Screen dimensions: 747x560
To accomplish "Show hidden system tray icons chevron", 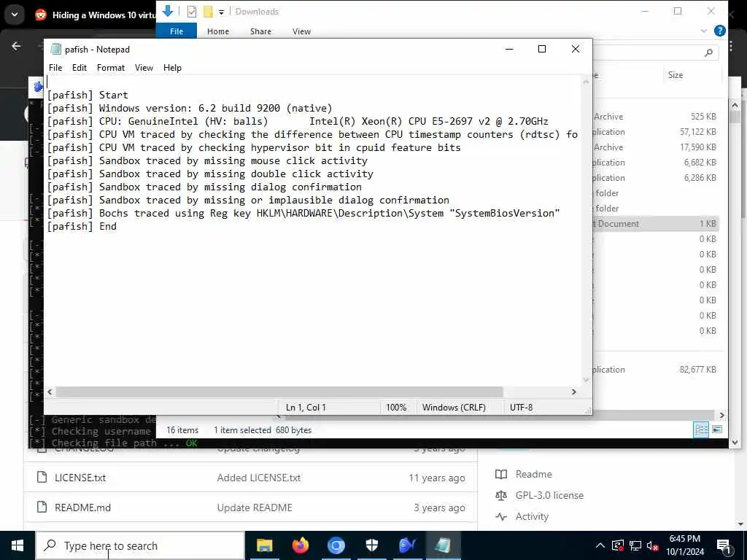I will [x=600, y=545].
